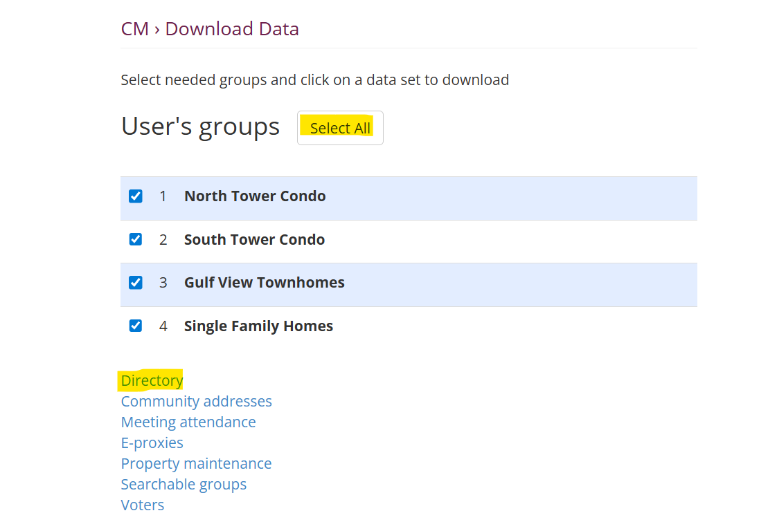Download the Meeting attendance data
This screenshot has width=759, height=513.
click(x=188, y=422)
